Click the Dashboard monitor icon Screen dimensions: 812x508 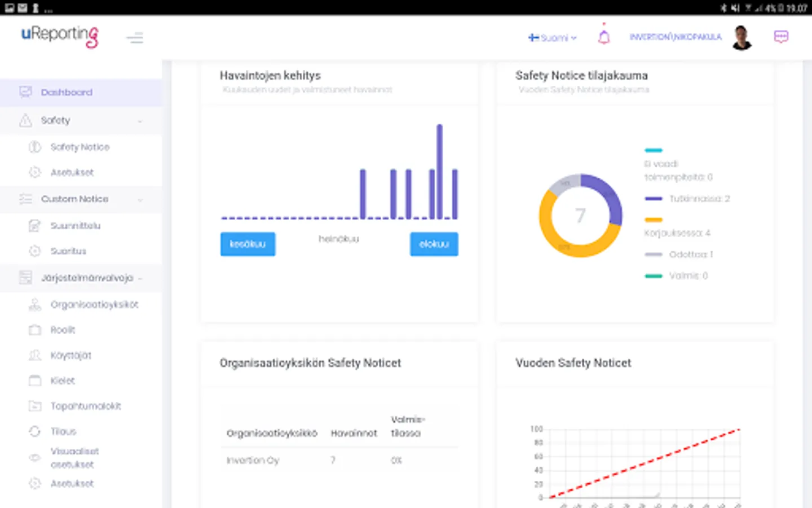[x=25, y=92]
